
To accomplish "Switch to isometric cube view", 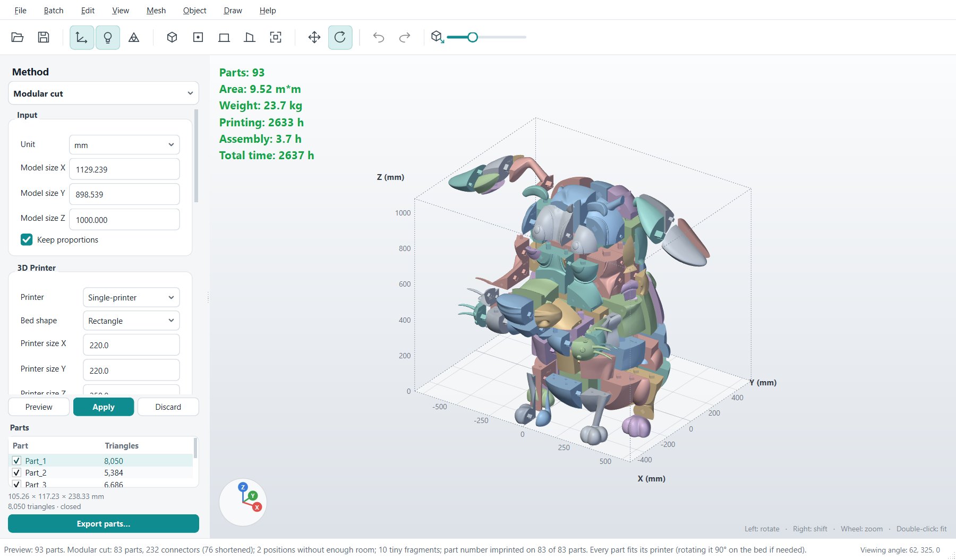I will (x=172, y=37).
